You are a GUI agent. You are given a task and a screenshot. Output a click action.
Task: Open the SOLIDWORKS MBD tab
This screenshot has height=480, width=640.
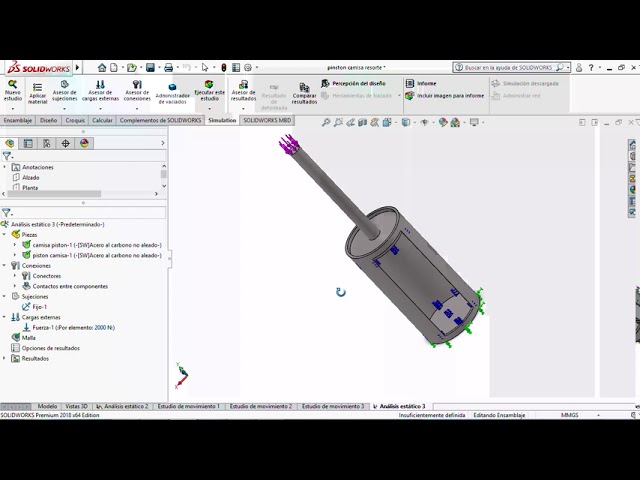(267, 120)
